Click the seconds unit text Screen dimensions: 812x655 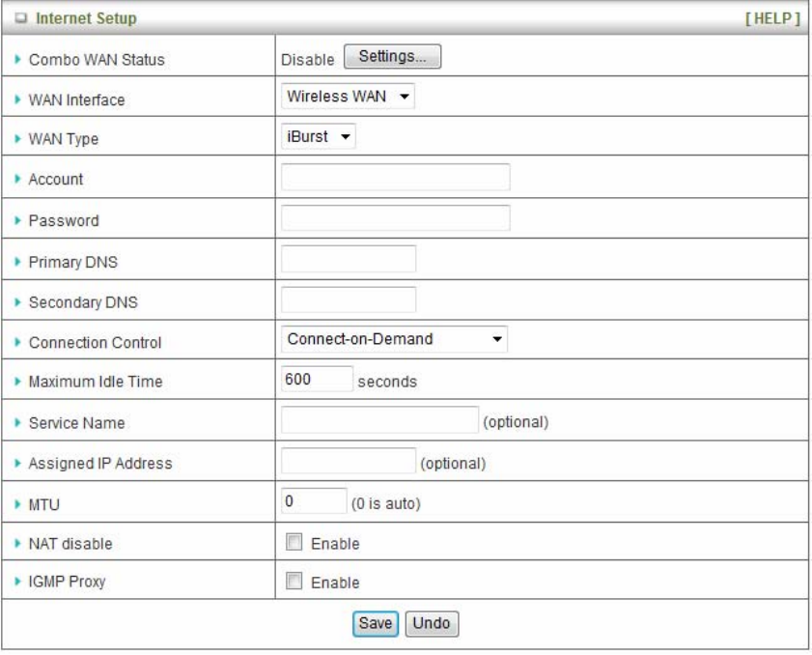pos(387,382)
